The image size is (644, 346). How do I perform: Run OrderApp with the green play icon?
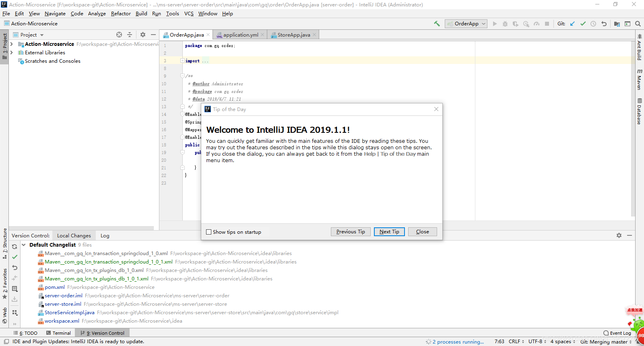495,24
